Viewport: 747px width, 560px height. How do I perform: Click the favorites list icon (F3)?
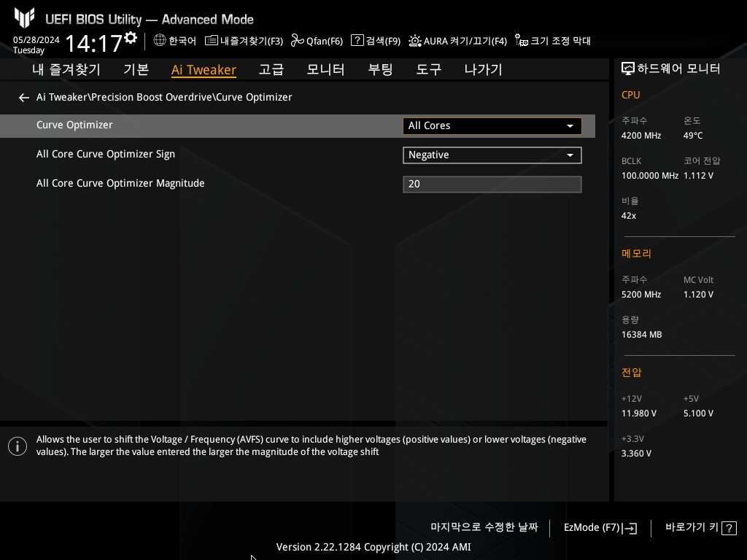point(211,41)
